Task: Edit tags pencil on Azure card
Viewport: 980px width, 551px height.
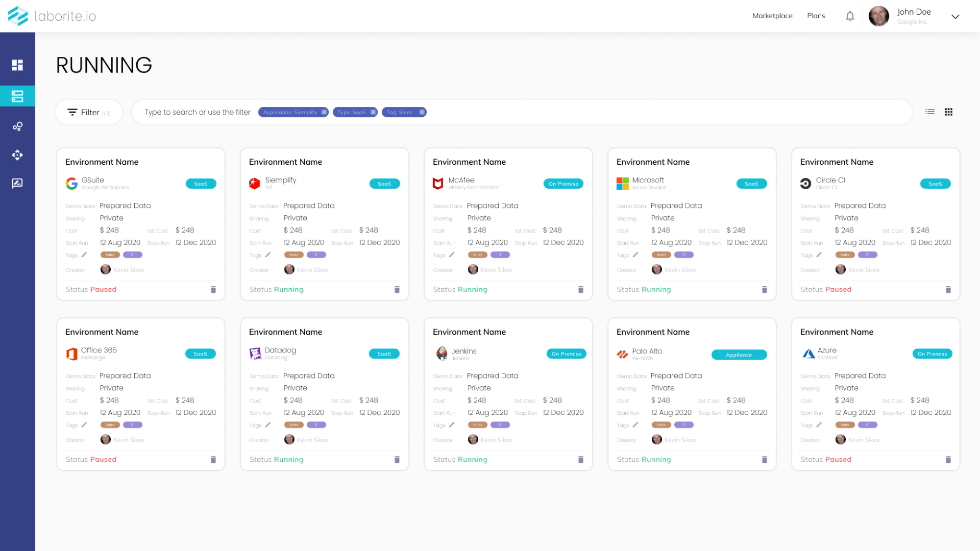Action: (819, 425)
